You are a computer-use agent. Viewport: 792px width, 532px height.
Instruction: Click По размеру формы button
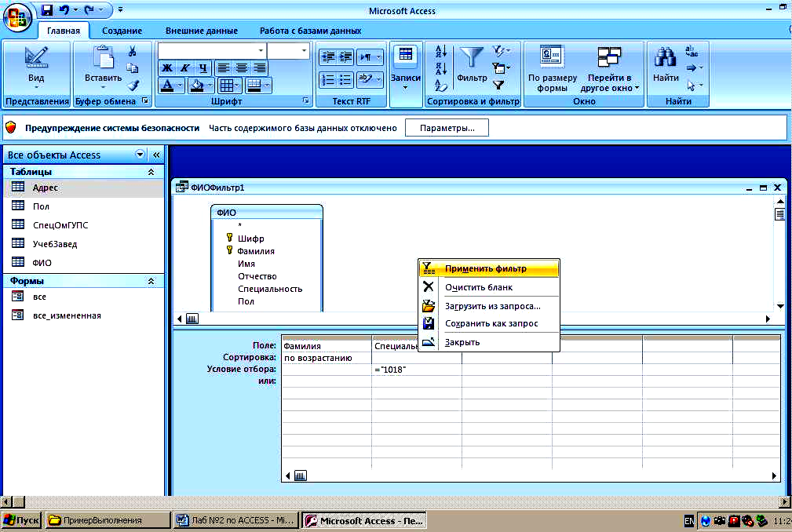pos(552,69)
